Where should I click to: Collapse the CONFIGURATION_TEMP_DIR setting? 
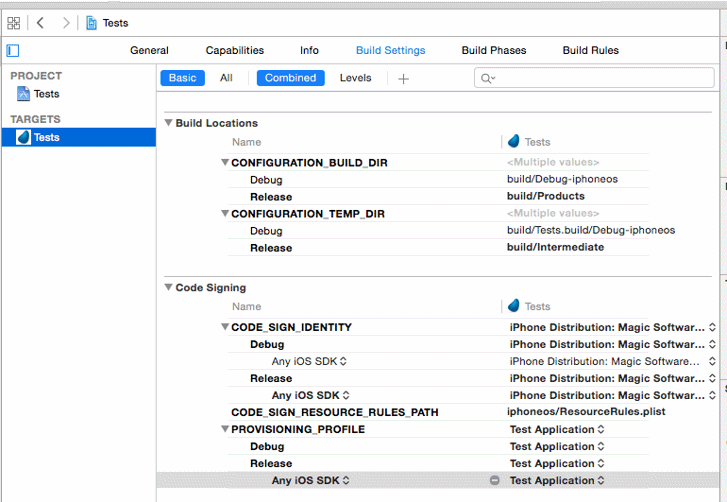pyautogui.click(x=225, y=213)
